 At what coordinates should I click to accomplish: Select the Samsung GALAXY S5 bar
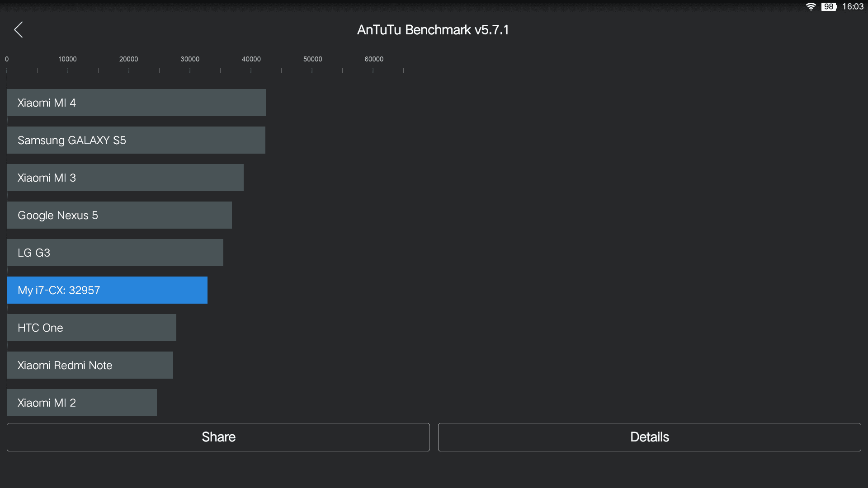coord(136,140)
